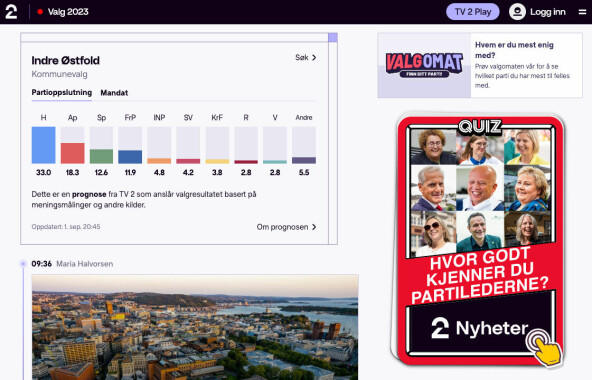The image size is (592, 380).
Task: Open TV 2 Play
Action: (473, 12)
